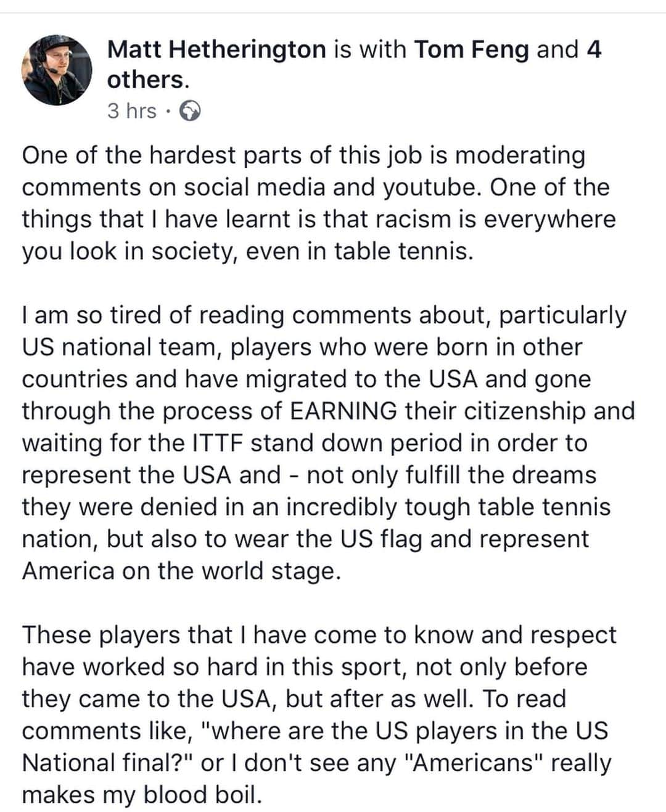Image resolution: width=666 pixels, height=812 pixels.
Task: Click the quoted word "Americans"
Action: click(x=474, y=763)
